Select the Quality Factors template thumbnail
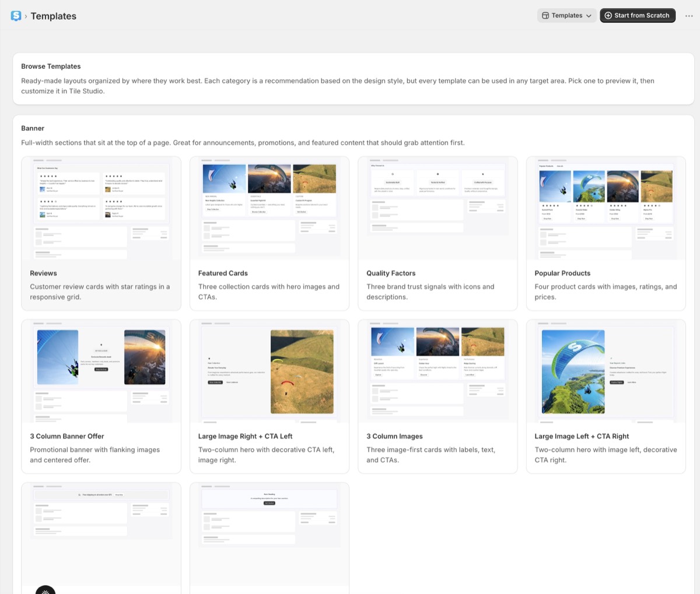The height and width of the screenshot is (594, 700). pos(437,208)
